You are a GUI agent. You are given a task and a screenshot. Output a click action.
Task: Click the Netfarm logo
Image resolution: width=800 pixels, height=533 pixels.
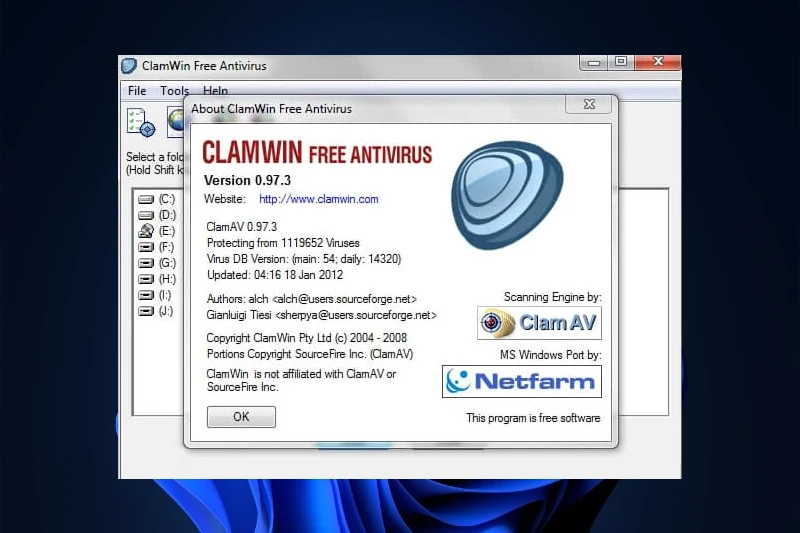522,381
